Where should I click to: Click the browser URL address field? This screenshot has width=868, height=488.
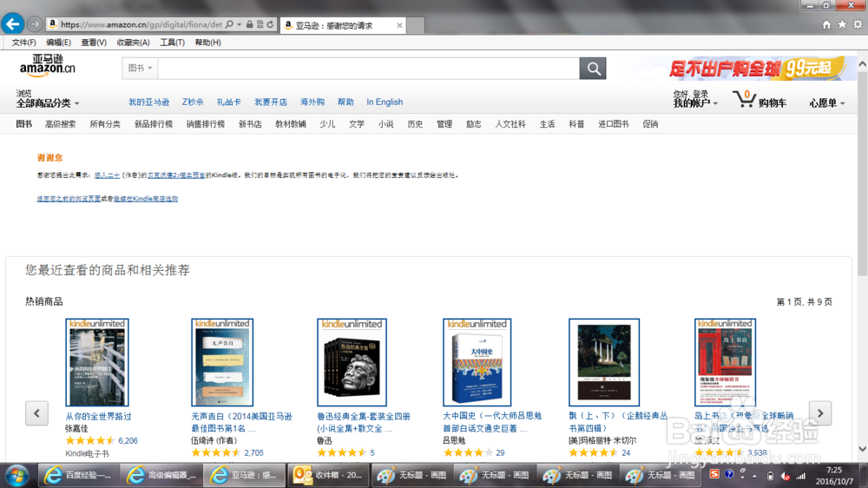pyautogui.click(x=141, y=24)
